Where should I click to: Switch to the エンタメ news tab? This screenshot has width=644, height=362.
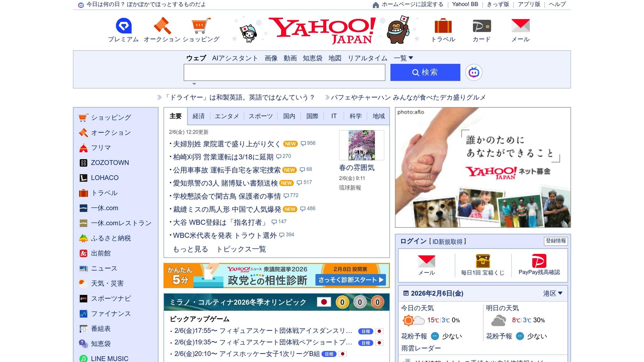[227, 116]
